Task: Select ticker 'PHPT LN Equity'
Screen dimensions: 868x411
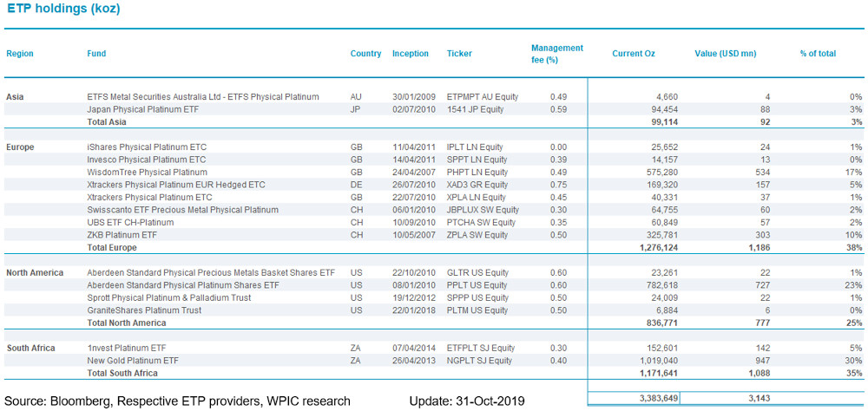Action: [477, 172]
